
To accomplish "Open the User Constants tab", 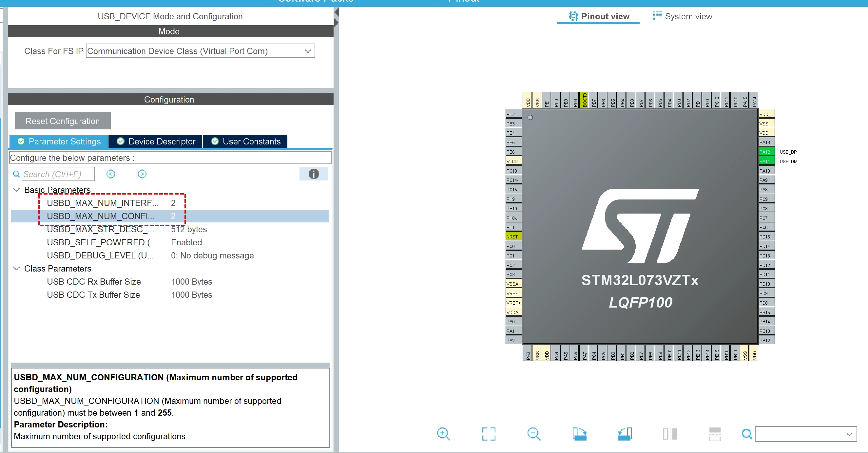I will click(x=245, y=142).
